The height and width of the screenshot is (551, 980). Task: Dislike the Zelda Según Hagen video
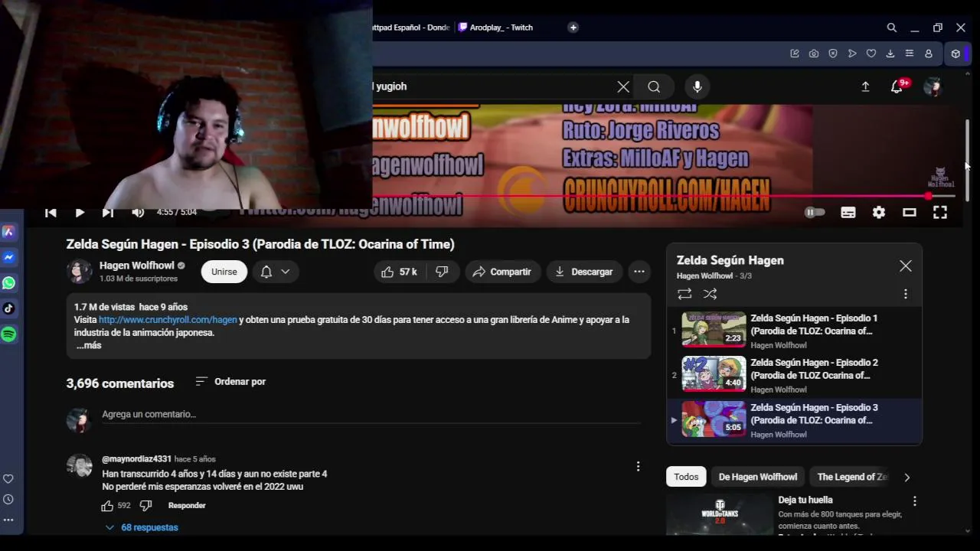click(x=442, y=272)
